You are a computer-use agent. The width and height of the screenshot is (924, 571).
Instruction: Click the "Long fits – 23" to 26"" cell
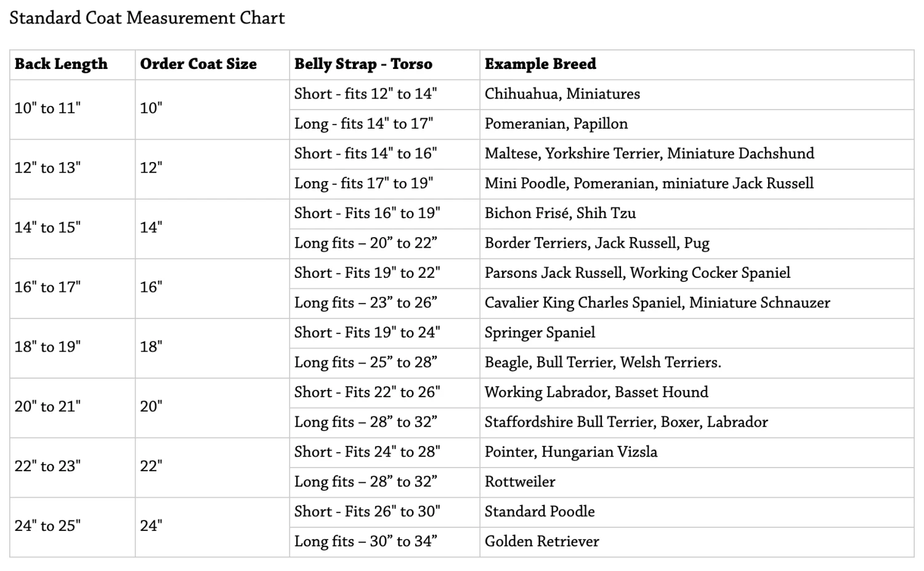365,303
